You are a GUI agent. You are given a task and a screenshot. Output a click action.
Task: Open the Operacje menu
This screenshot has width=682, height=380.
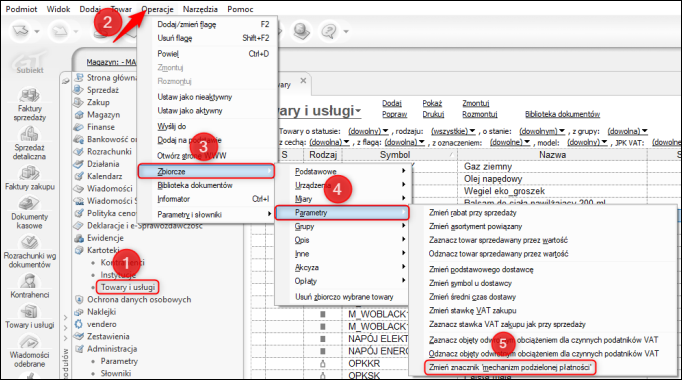pos(157,9)
